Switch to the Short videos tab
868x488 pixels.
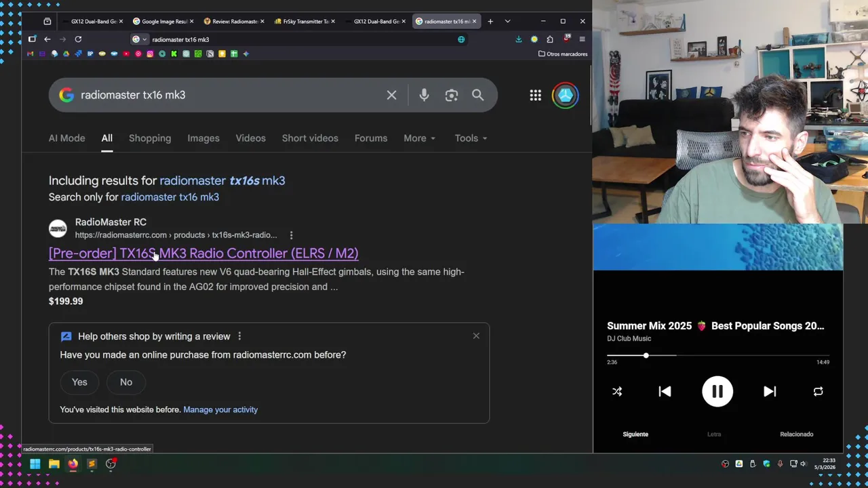pos(310,138)
